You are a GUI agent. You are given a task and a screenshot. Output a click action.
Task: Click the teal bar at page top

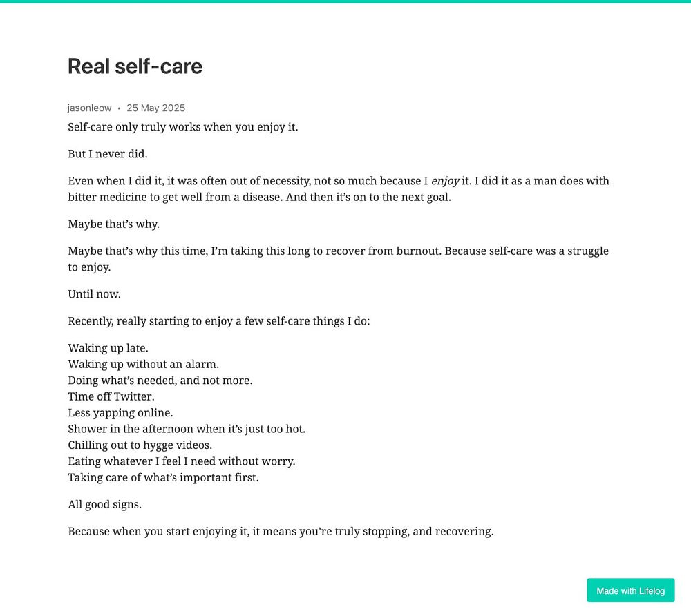coord(345,1)
